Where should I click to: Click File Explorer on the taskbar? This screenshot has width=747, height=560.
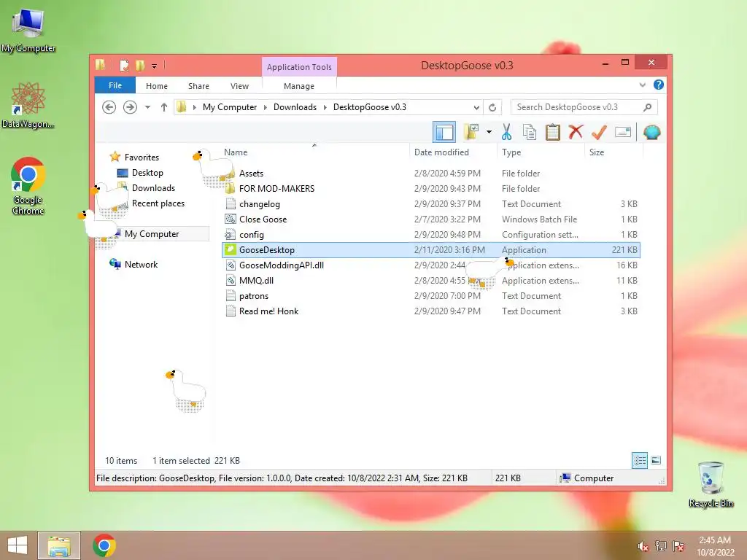pyautogui.click(x=59, y=545)
